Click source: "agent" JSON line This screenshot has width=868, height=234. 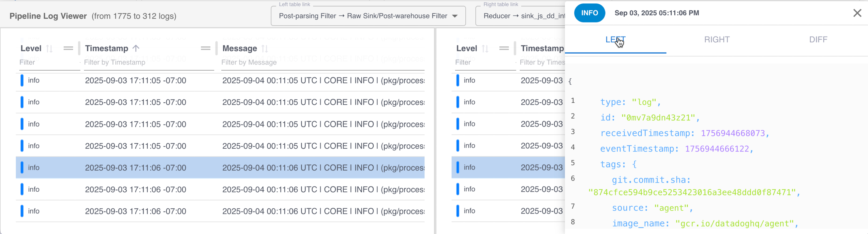[652, 208]
